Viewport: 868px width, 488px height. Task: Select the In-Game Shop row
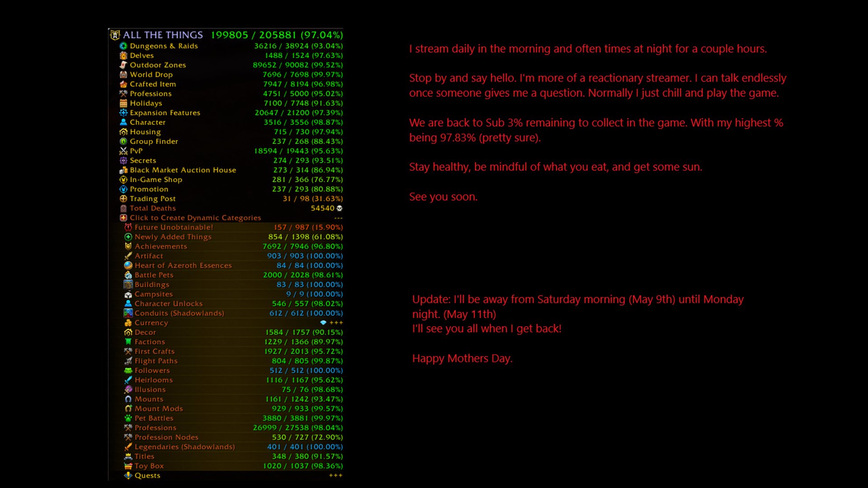tap(231, 179)
